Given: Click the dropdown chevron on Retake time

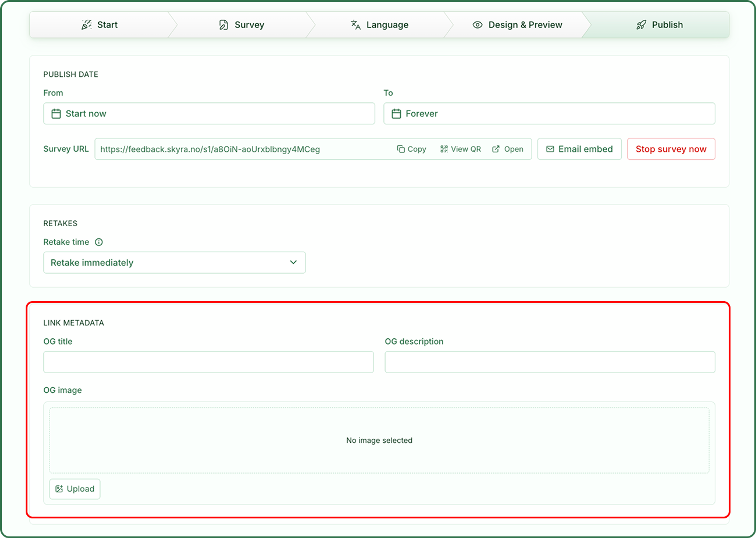Looking at the screenshot, I should [x=293, y=262].
